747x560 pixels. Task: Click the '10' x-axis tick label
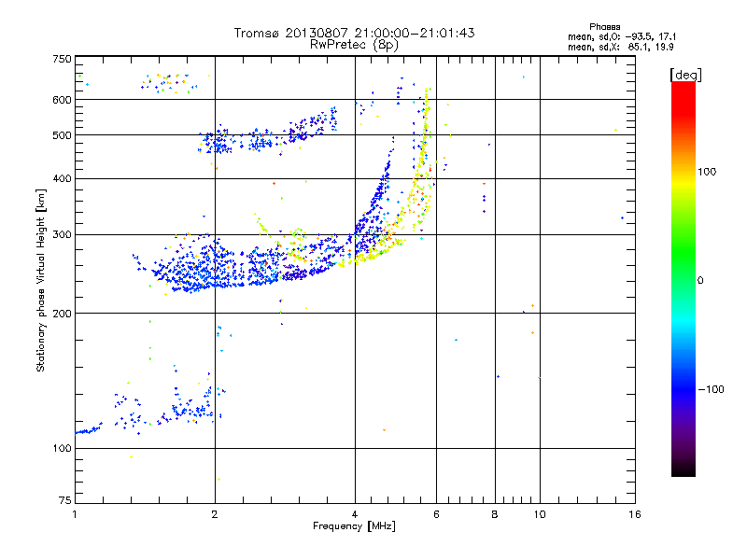[x=540, y=514]
